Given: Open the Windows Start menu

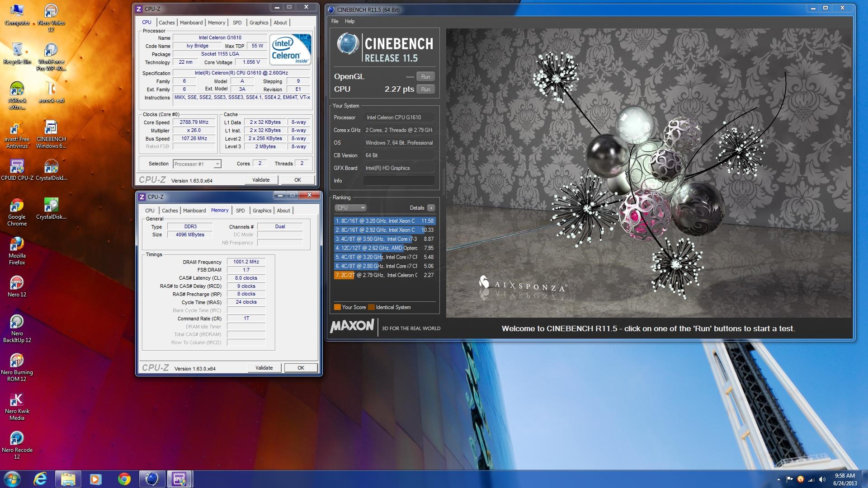Looking at the screenshot, I should pos(12,479).
